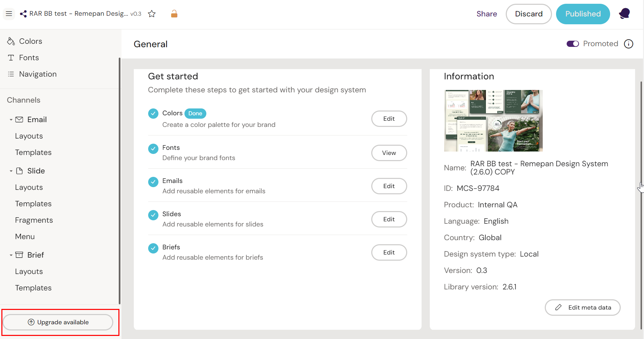Open the hamburger menu icon
This screenshot has height=339, width=644.
click(x=9, y=14)
